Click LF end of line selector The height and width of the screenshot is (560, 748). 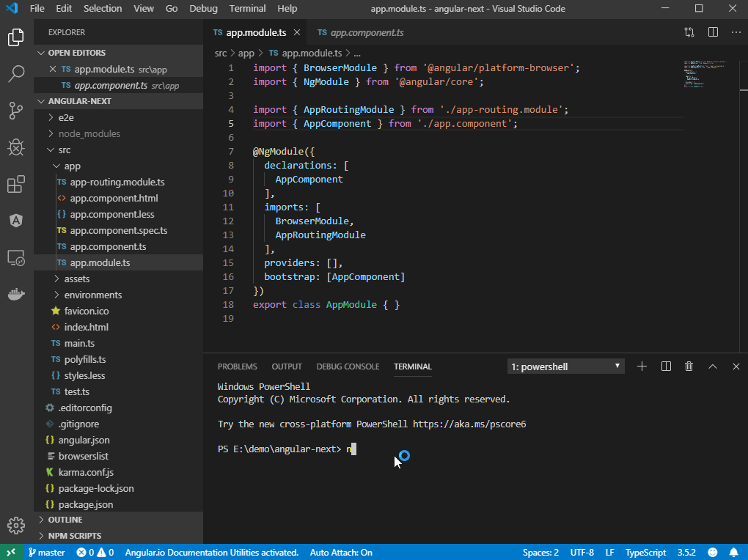click(609, 553)
